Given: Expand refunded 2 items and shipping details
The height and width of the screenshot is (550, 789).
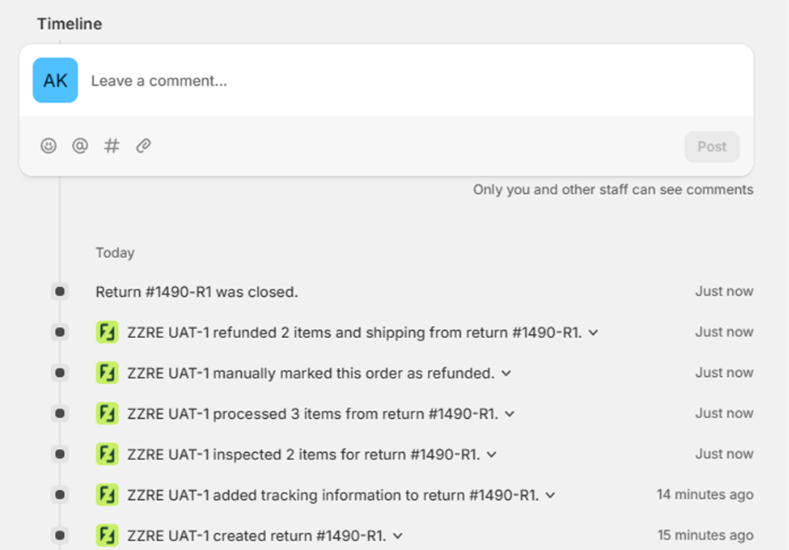Looking at the screenshot, I should tap(593, 333).
